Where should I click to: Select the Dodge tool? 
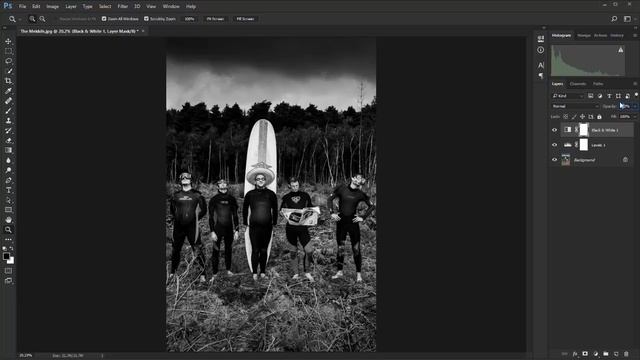(x=8, y=170)
